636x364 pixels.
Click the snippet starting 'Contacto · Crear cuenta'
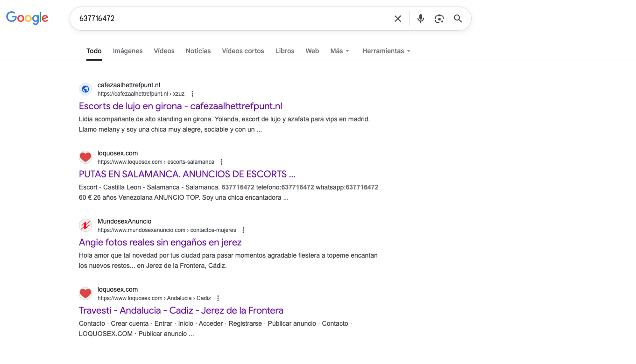click(215, 329)
